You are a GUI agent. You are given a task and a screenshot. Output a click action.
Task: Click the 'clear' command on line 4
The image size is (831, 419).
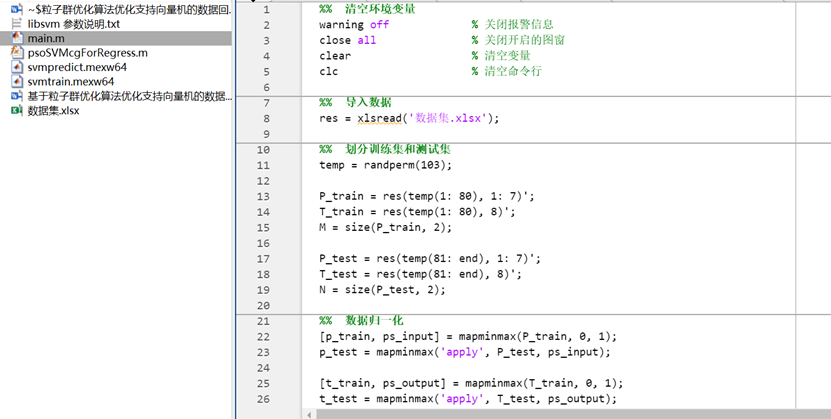335,56
